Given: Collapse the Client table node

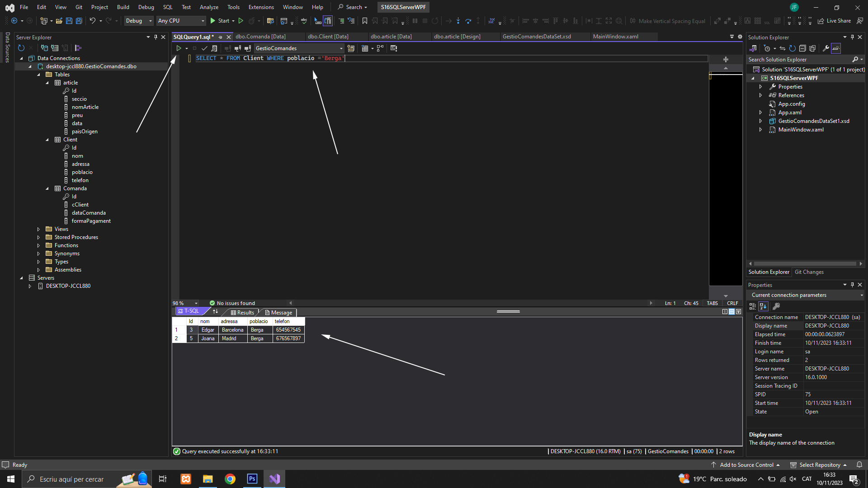Looking at the screenshot, I should [47, 140].
